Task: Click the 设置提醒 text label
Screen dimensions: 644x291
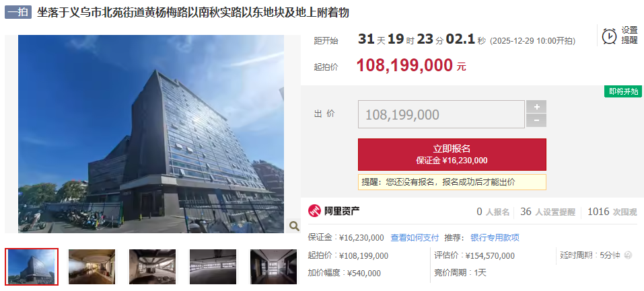Action: (629, 36)
